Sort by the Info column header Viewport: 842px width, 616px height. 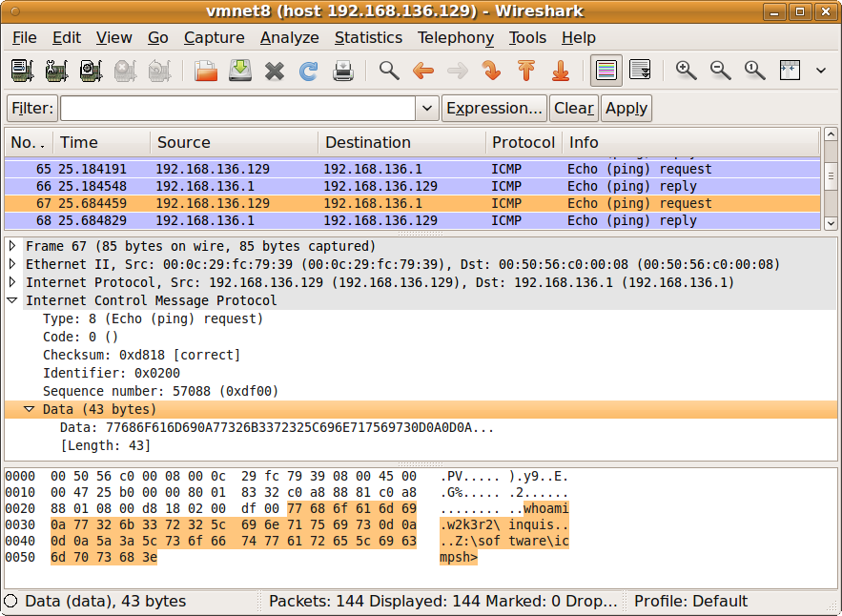pyautogui.click(x=691, y=142)
